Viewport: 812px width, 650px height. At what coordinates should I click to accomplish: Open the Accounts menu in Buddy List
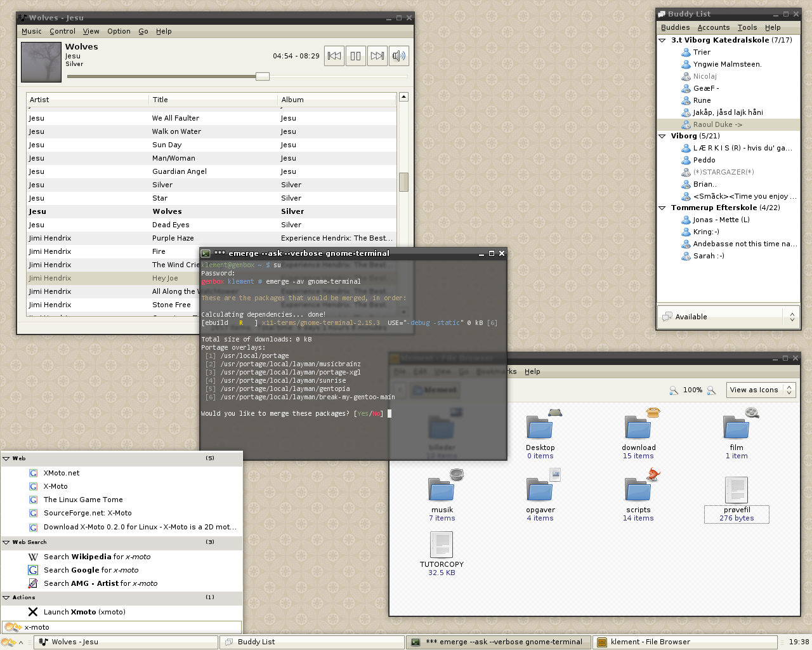pos(714,27)
